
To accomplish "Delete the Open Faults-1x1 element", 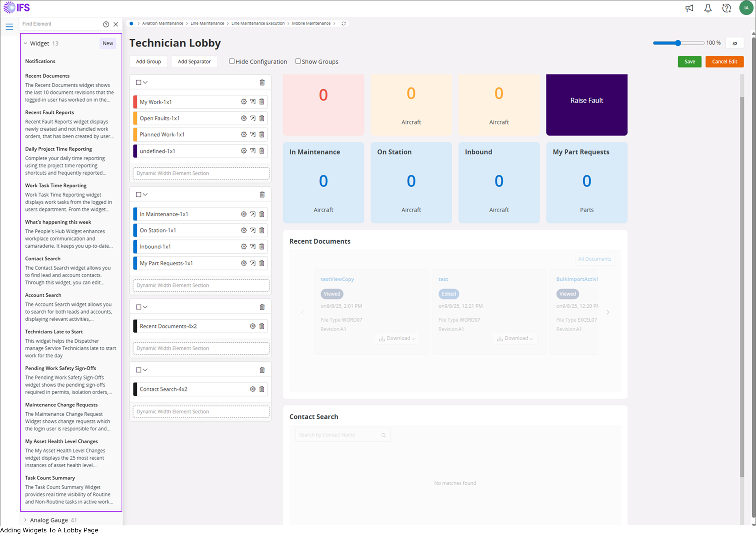I will (262, 118).
